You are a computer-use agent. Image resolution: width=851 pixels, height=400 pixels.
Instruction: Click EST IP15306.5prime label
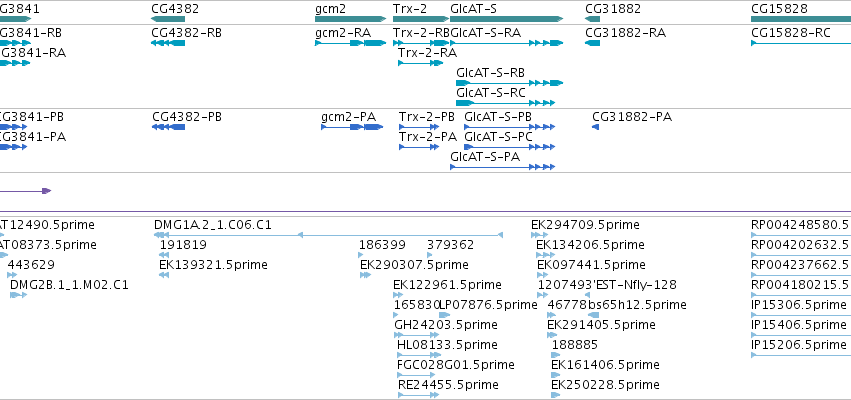[798, 306]
